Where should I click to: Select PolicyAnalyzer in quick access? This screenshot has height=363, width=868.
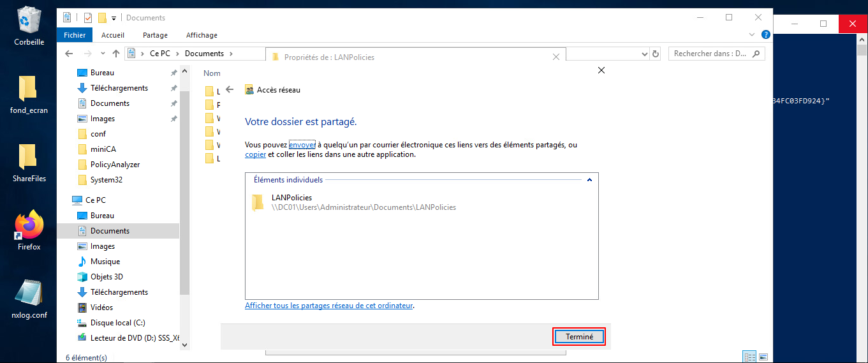point(115,165)
